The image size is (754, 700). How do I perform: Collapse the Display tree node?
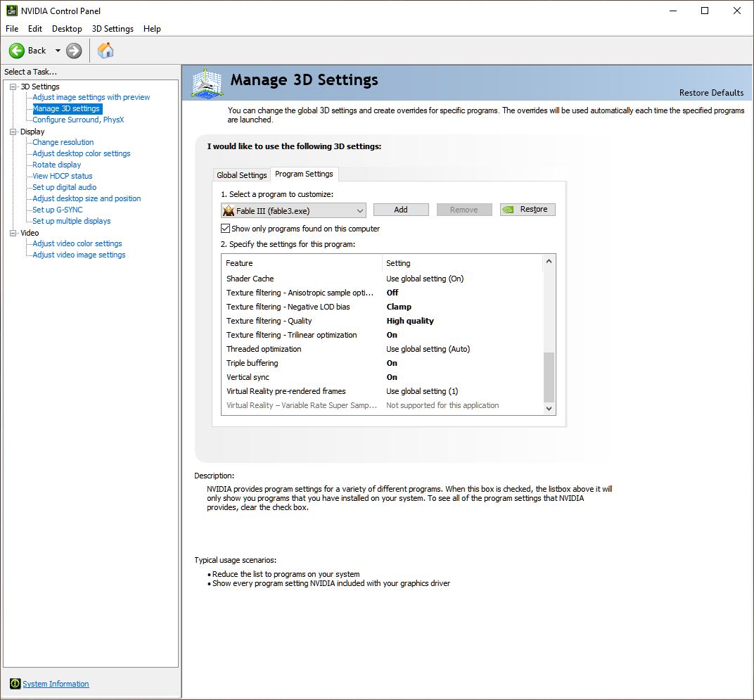13,132
